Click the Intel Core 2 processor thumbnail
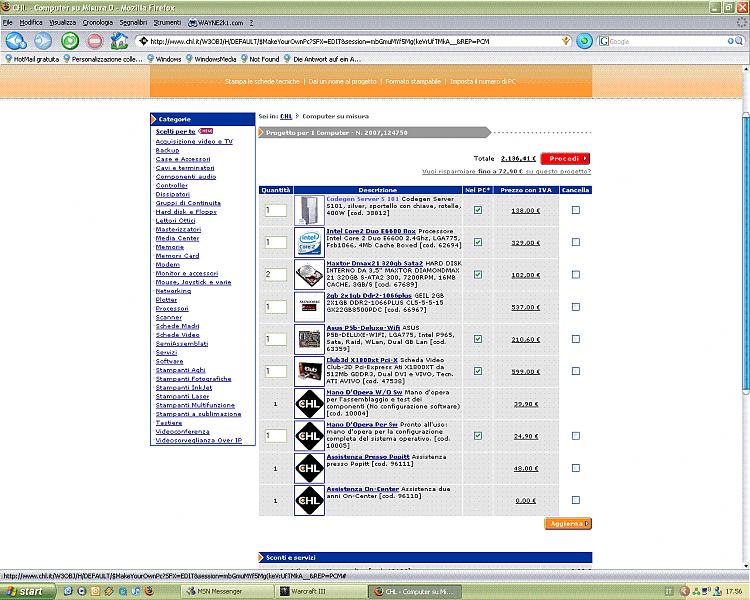 (309, 242)
